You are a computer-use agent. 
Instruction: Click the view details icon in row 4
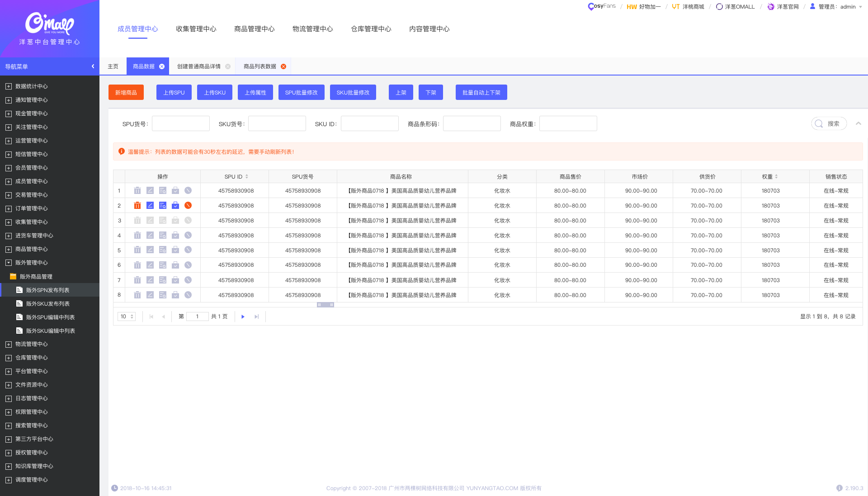coord(163,236)
